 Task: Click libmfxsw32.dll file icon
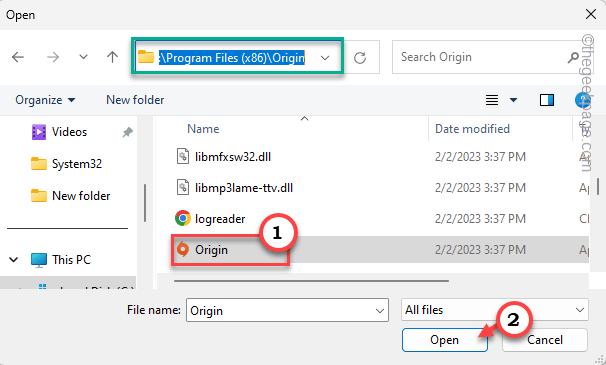(183, 156)
